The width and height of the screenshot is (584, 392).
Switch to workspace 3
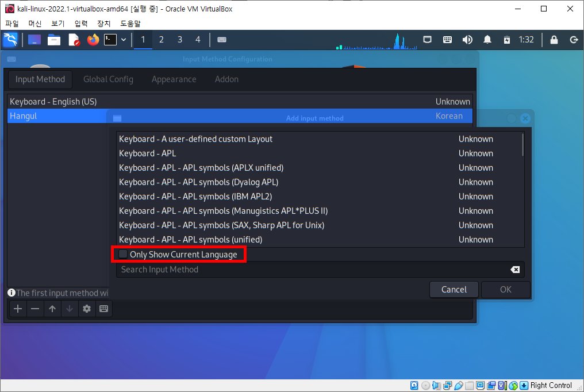180,40
